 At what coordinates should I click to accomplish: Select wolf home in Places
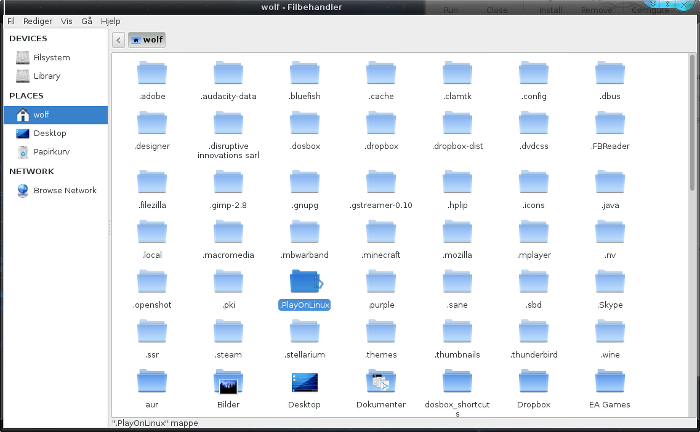[x=56, y=115]
